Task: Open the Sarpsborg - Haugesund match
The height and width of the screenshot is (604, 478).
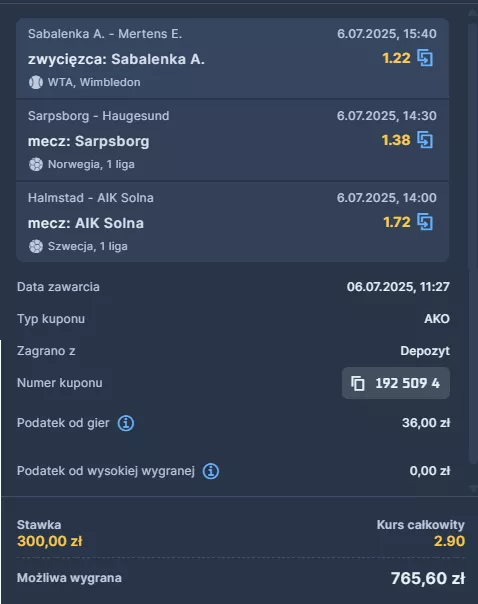Action: [99, 116]
